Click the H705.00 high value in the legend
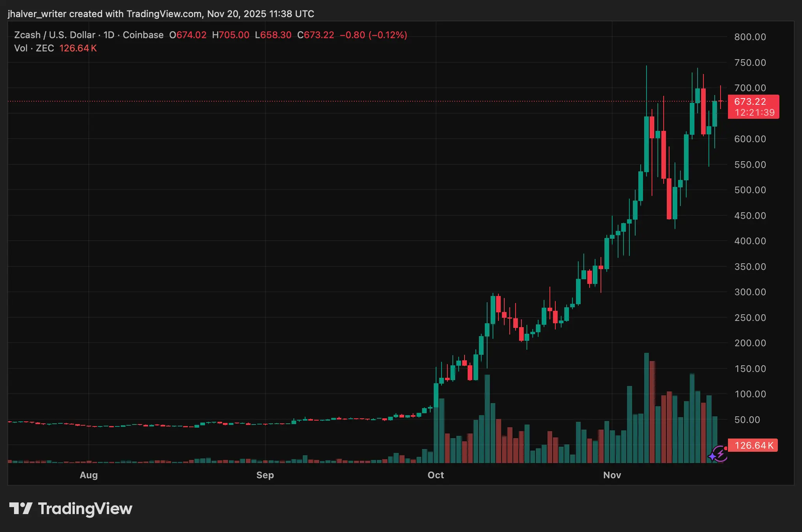The width and height of the screenshot is (802, 532). (x=231, y=35)
